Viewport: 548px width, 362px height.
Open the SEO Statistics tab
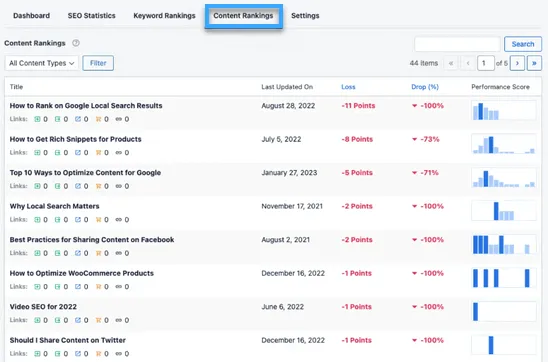click(92, 16)
